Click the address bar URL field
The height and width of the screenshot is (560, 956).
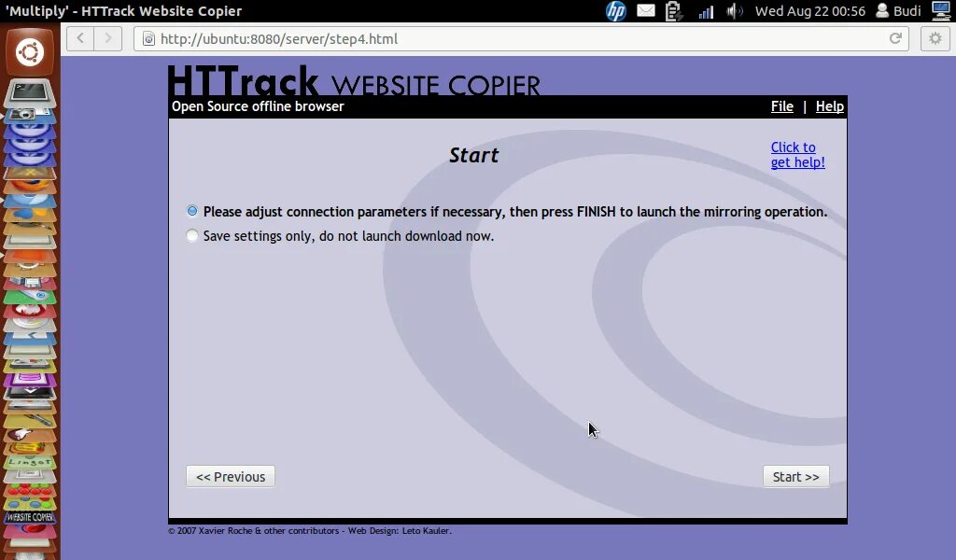(x=521, y=39)
